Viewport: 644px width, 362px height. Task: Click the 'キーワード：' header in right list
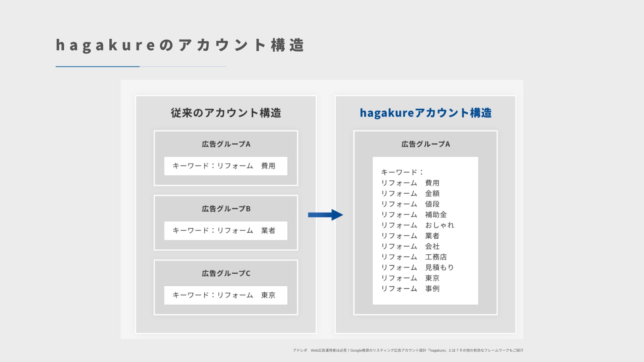click(402, 172)
